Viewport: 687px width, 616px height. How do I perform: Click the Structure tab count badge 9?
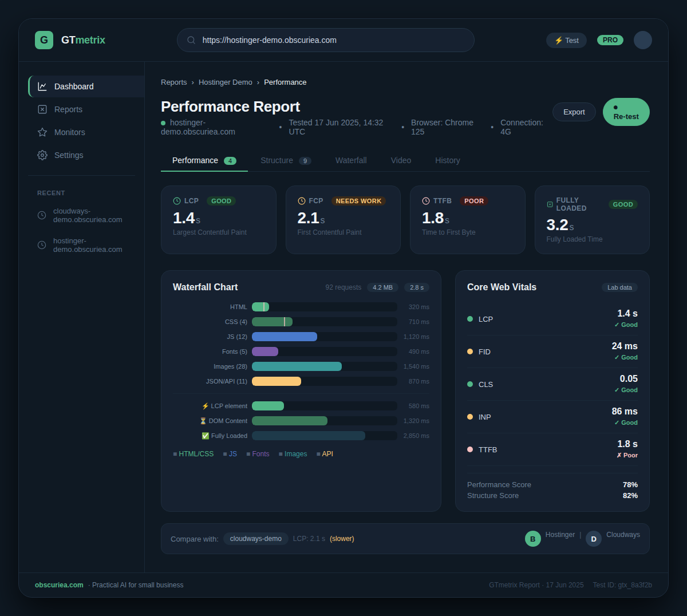coord(305,161)
